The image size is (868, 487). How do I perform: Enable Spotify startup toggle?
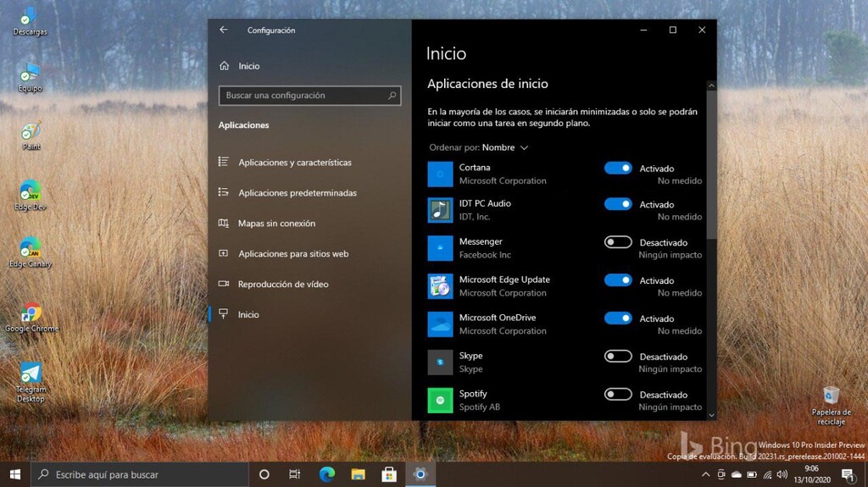(x=618, y=394)
